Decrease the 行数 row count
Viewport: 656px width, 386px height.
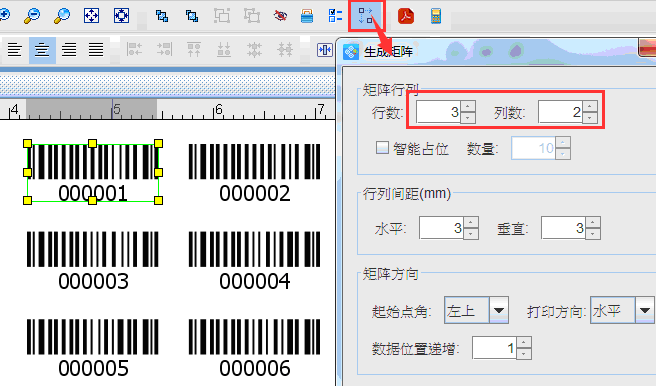(x=468, y=118)
